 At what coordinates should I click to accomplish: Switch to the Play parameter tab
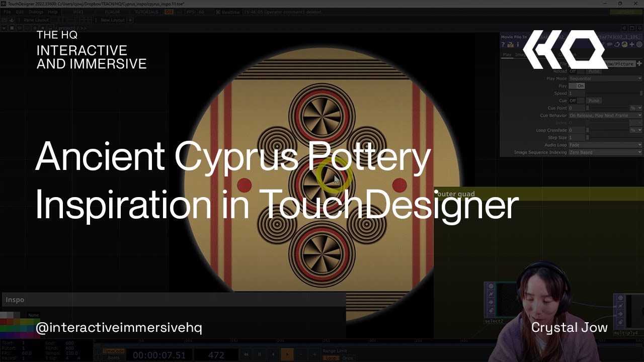[x=507, y=54]
